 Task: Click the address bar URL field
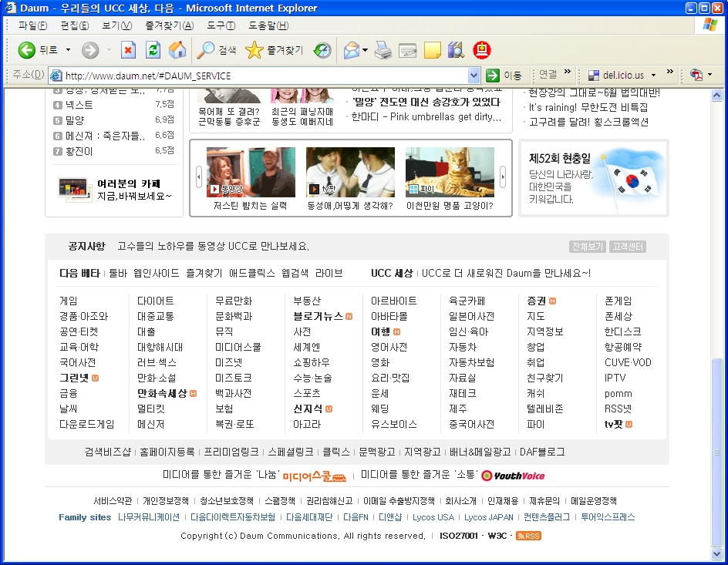265,76
